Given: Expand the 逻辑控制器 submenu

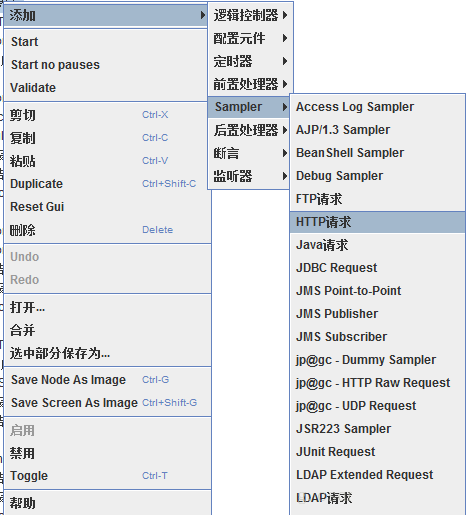Looking at the screenshot, I should tap(250, 15).
